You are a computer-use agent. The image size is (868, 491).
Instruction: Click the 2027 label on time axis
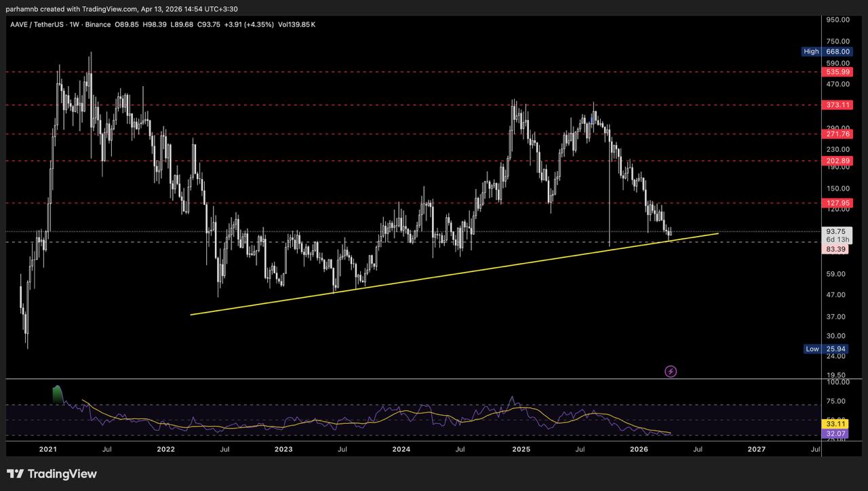pos(756,449)
